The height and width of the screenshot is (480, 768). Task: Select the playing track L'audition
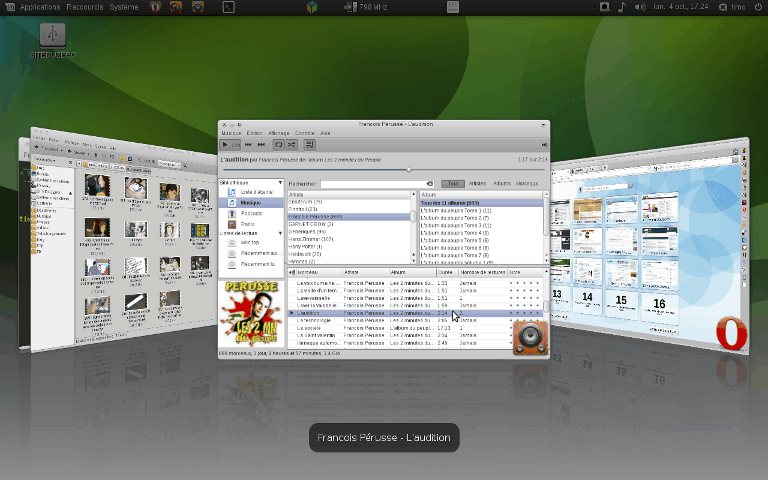(x=415, y=313)
